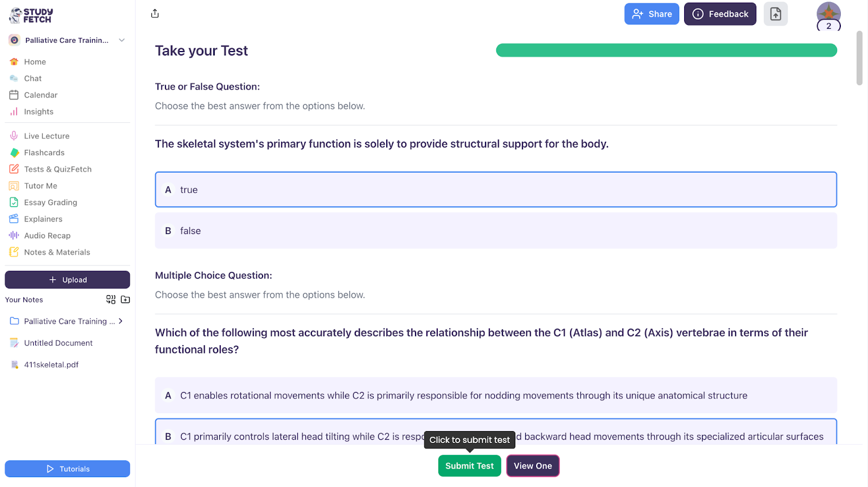The width and height of the screenshot is (868, 487).
Task: Submit the test
Action: (x=469, y=465)
